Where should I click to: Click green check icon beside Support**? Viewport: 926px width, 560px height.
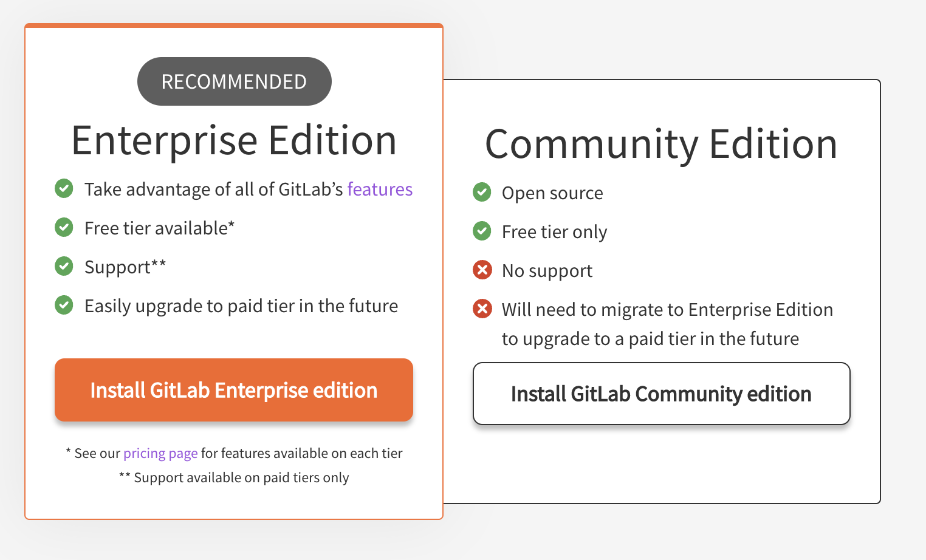coord(64,266)
